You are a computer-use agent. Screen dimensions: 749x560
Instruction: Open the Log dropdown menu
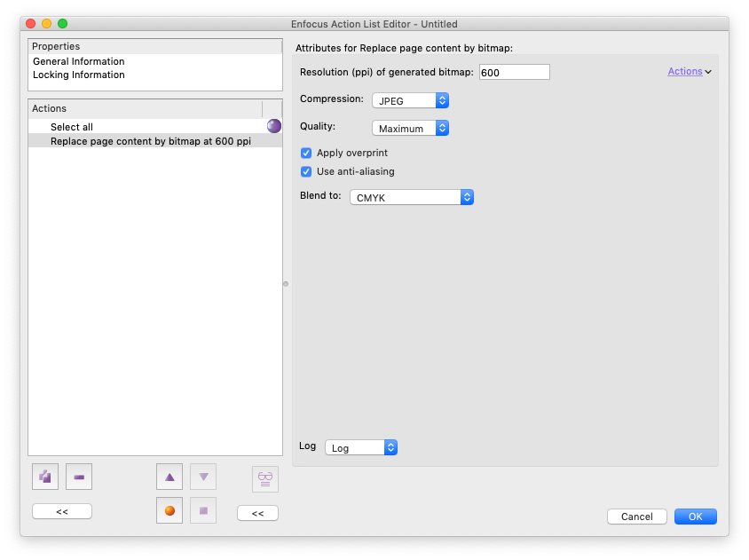pyautogui.click(x=361, y=448)
